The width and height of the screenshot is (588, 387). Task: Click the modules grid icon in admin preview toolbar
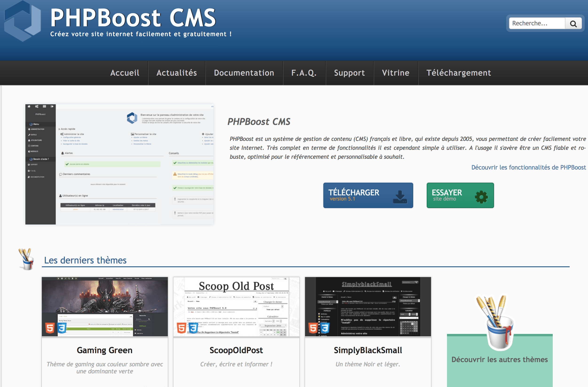pyautogui.click(x=44, y=107)
